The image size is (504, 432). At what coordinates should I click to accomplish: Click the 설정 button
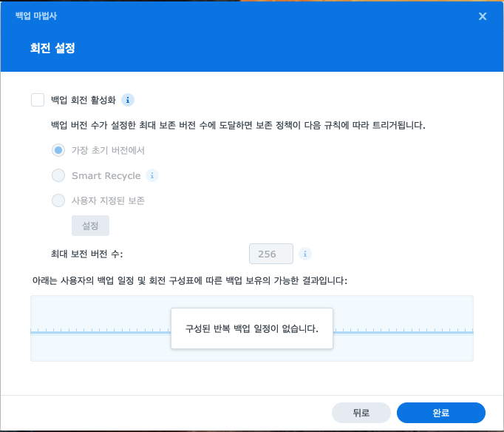[90, 226]
